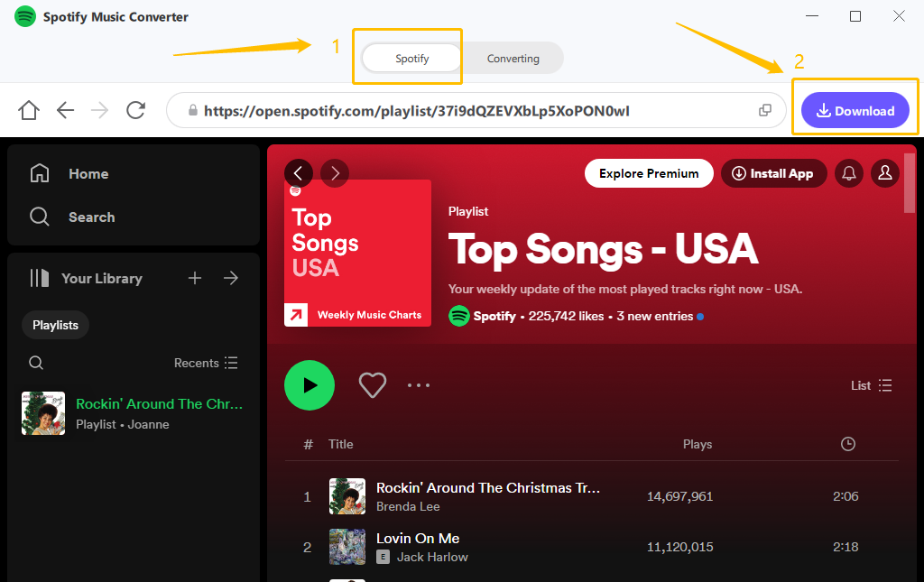
Task: Open the Recents sorting options
Action: [206, 363]
